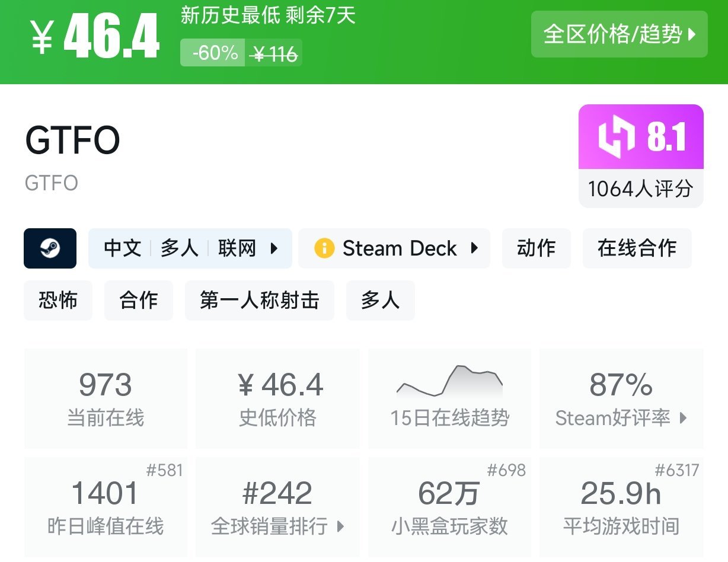
Task: Select the 第一人称射击 tag
Action: click(x=260, y=301)
